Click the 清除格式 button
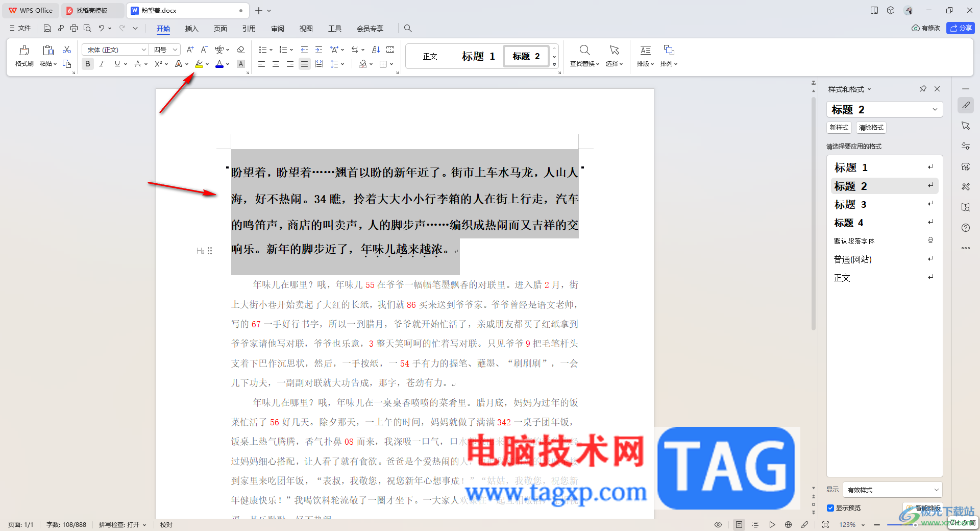The height and width of the screenshot is (531, 980). pos(871,128)
